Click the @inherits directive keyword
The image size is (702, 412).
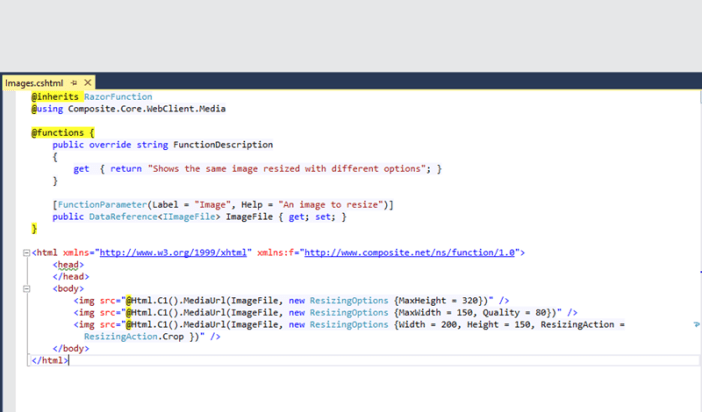(x=55, y=97)
